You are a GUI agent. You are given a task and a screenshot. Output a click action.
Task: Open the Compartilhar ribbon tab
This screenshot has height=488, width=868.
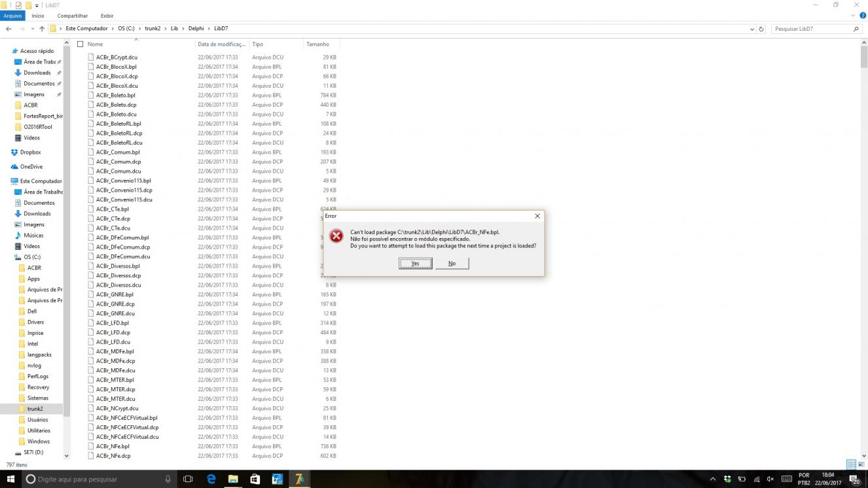(72, 16)
